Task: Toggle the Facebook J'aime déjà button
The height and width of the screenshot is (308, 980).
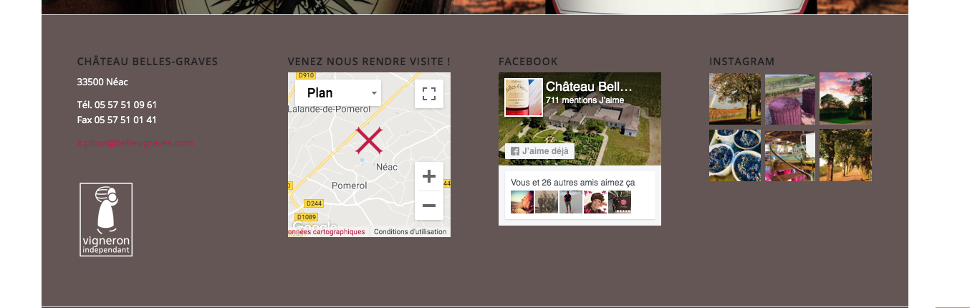Action: click(x=540, y=151)
